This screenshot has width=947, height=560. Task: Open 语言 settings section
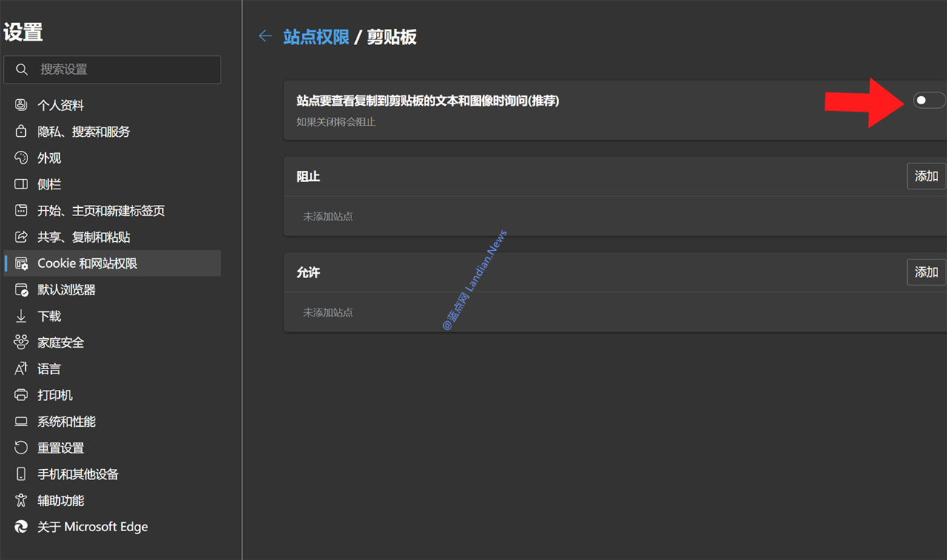coord(112,368)
